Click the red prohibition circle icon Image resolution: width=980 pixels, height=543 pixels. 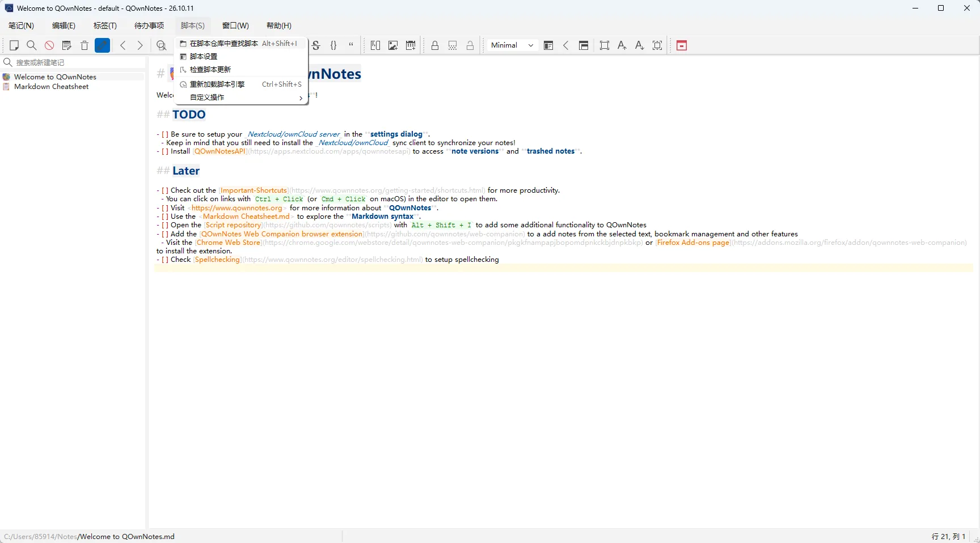(49, 45)
